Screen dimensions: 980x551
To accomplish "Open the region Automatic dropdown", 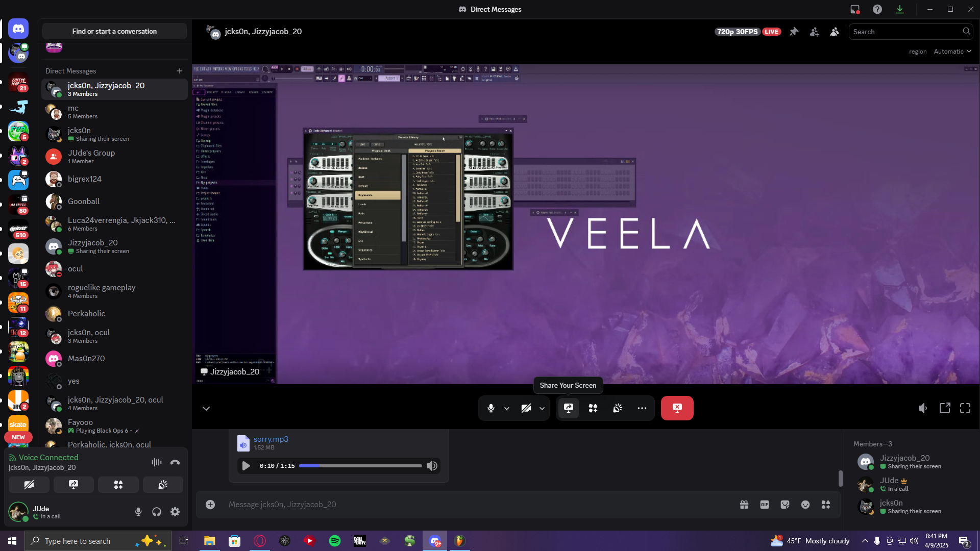I will tap(952, 52).
